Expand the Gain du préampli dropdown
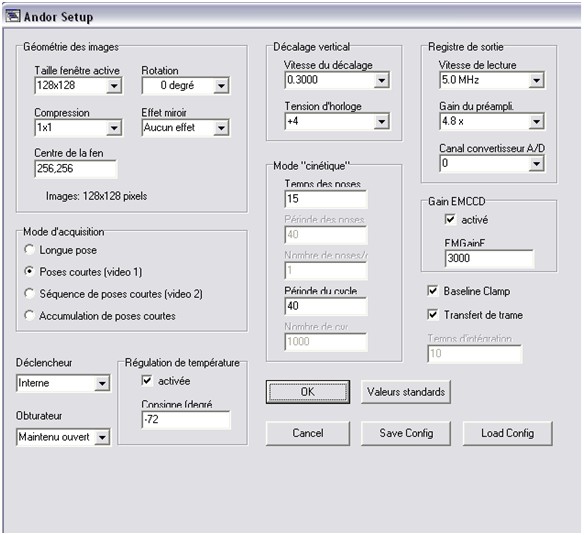This screenshot has width=584, height=535. click(x=492, y=121)
